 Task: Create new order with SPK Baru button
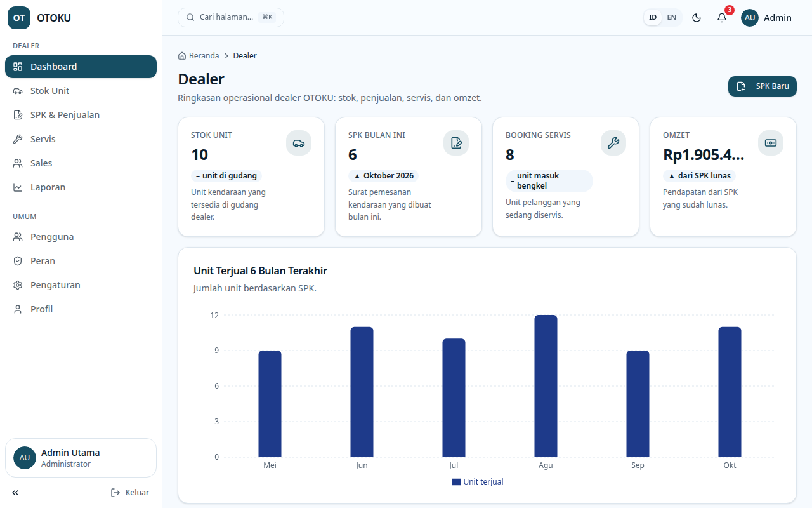point(763,86)
